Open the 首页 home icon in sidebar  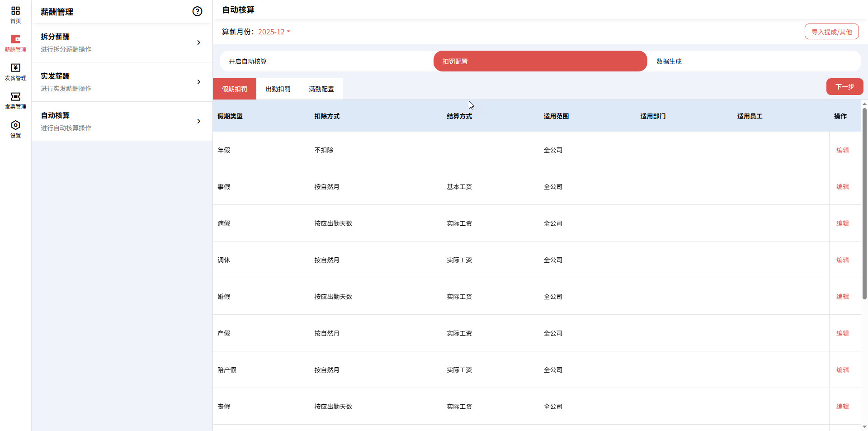(15, 14)
